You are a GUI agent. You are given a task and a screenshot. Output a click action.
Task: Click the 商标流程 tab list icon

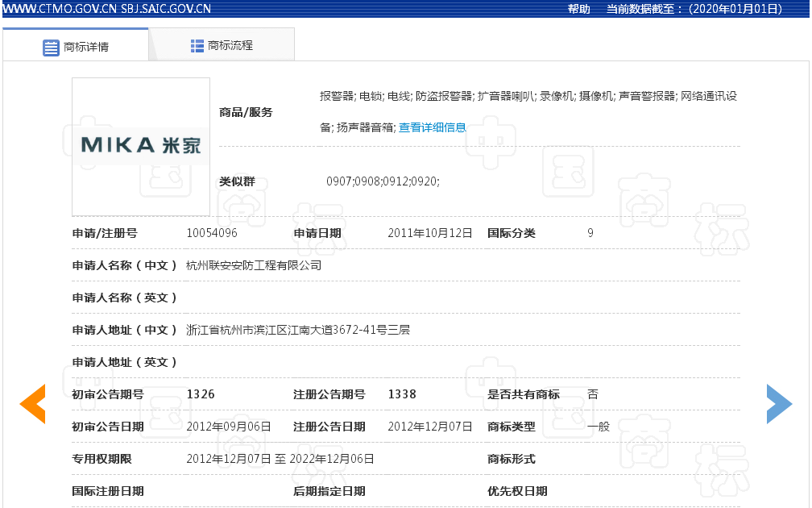point(197,46)
